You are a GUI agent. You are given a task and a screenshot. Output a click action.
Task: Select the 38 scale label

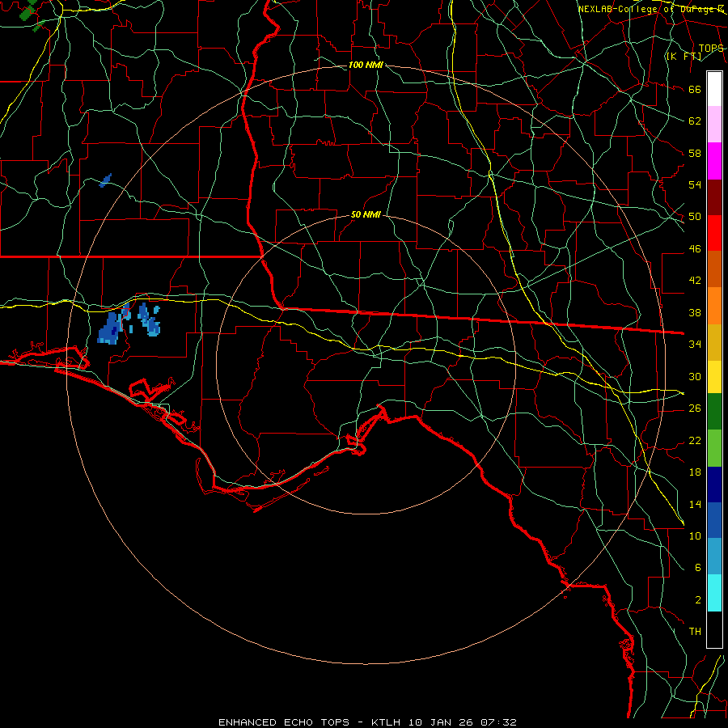(695, 313)
